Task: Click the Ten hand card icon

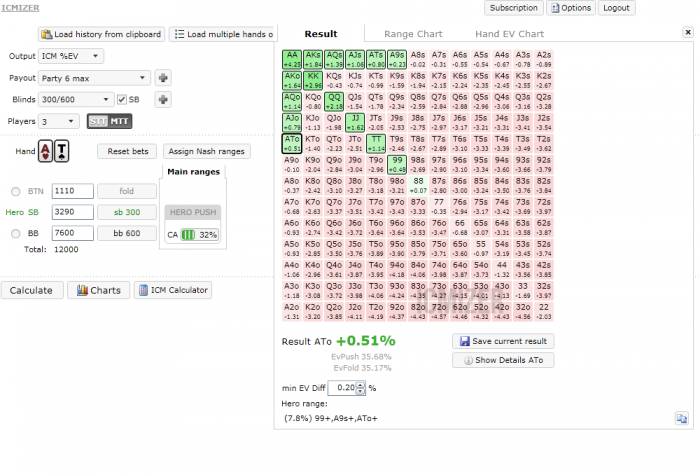Action: click(62, 151)
